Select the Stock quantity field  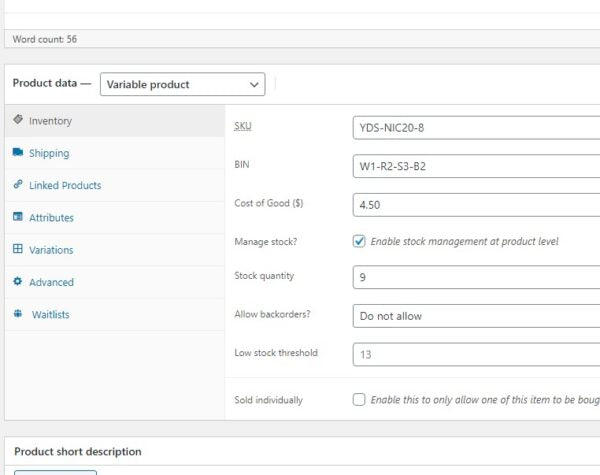[x=476, y=277]
